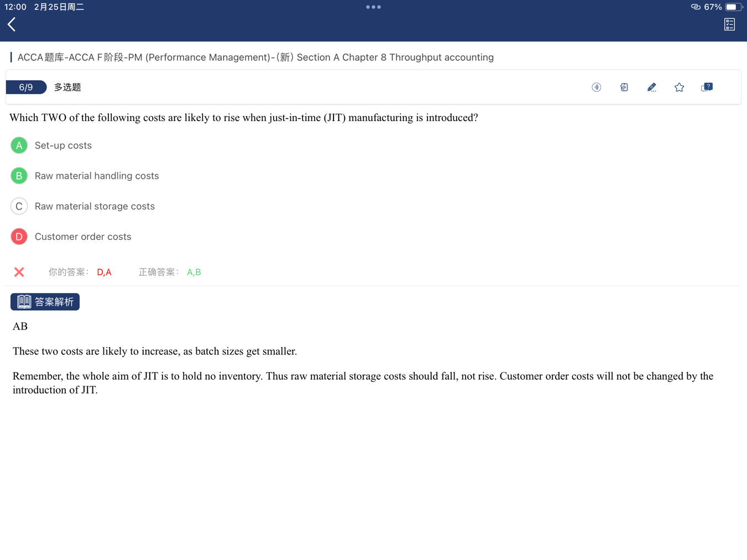Select the pencil annotate tool

tap(651, 87)
